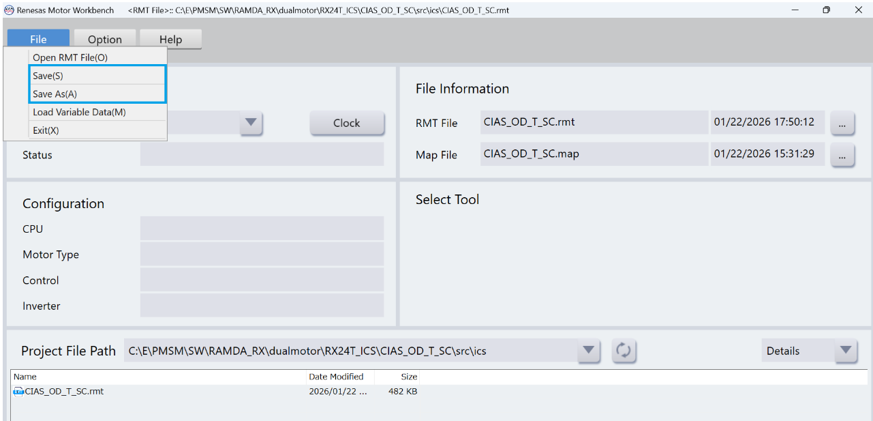Click the Map File name field
Image resolution: width=873 pixels, height=421 pixels.
(x=594, y=154)
